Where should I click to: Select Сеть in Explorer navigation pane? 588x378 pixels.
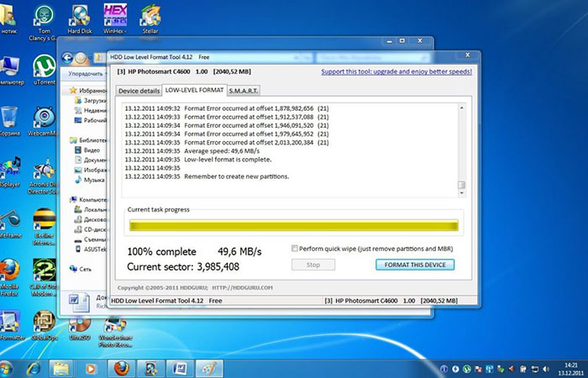[81, 269]
